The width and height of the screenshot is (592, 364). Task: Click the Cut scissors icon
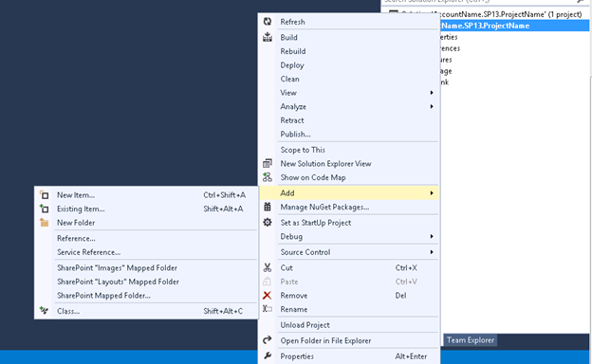click(x=268, y=267)
